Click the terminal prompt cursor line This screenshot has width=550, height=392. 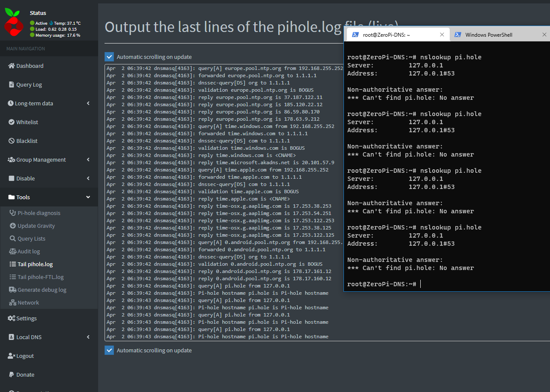tap(384, 284)
